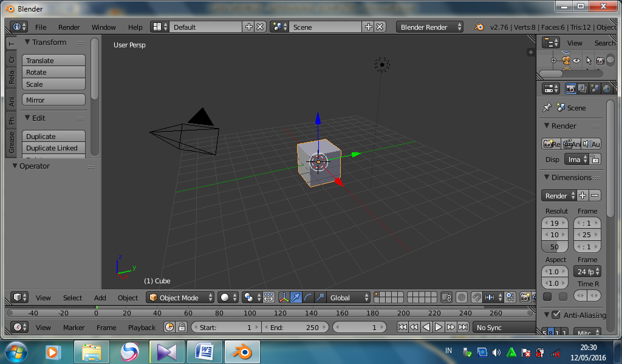Activate the Translate manipulator arrow icon

(295, 297)
